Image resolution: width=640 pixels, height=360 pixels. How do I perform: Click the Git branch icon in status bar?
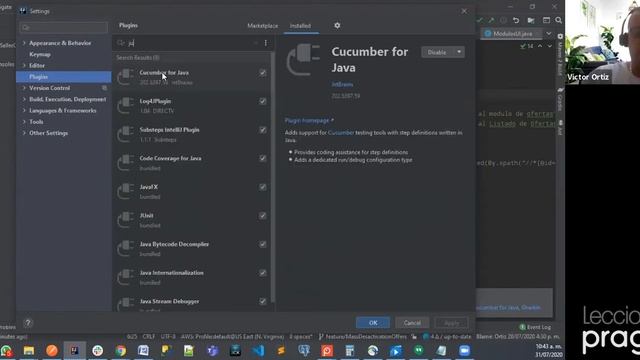pyautogui.click(x=321, y=337)
